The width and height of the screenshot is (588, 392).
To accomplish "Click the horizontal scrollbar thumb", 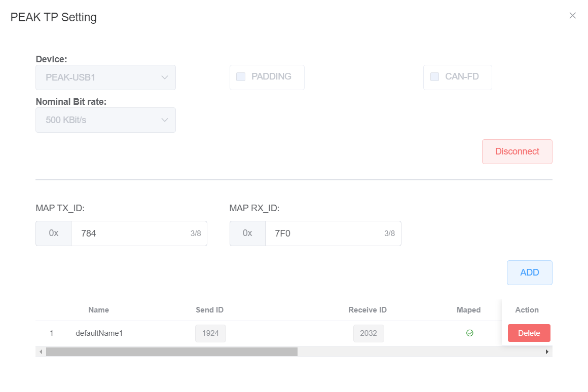I will tap(171, 351).
